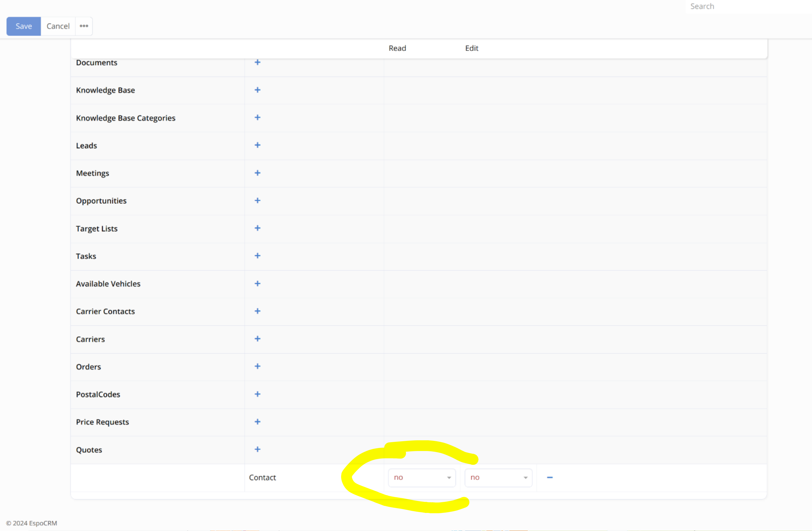Add field for Carriers row

pyautogui.click(x=258, y=339)
